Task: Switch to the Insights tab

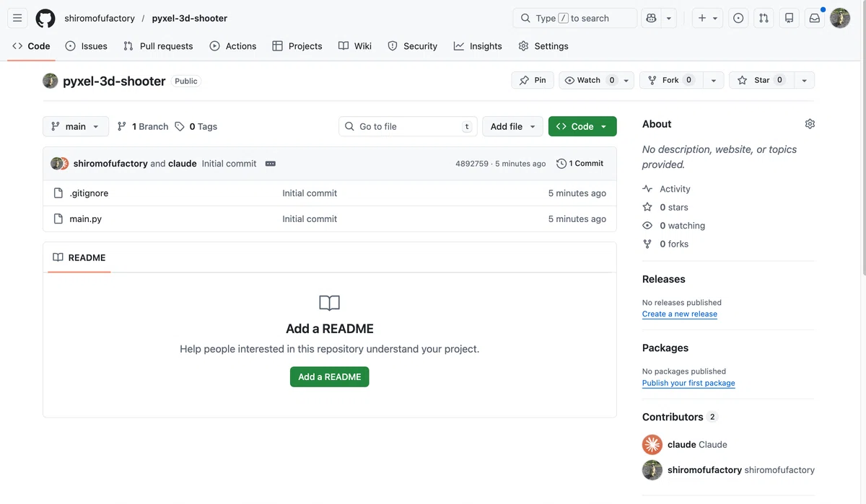Action: click(x=478, y=46)
